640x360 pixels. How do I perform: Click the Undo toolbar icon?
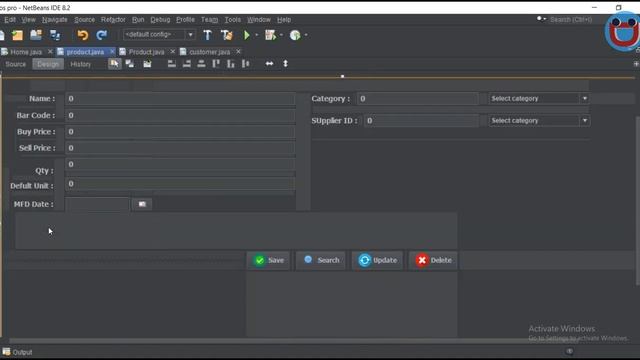click(83, 35)
